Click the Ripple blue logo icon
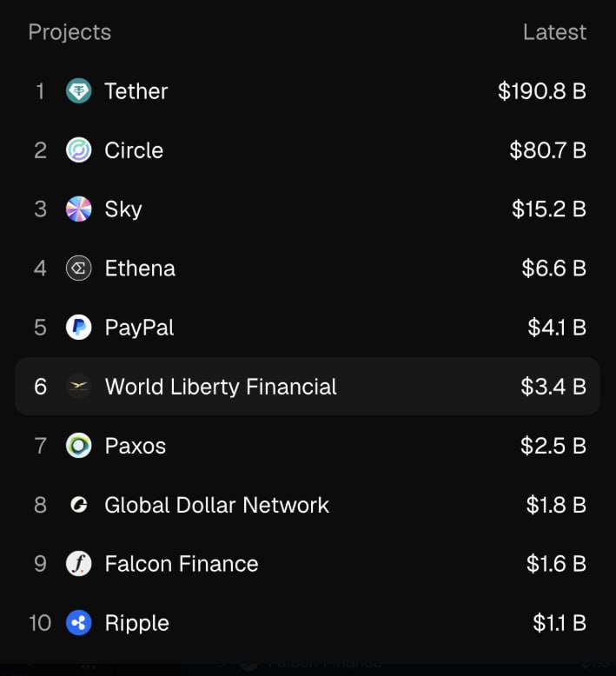This screenshot has height=676, width=616. [79, 623]
